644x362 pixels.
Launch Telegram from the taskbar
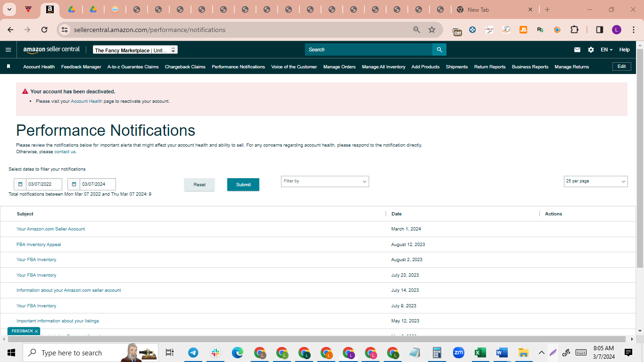[193, 353]
